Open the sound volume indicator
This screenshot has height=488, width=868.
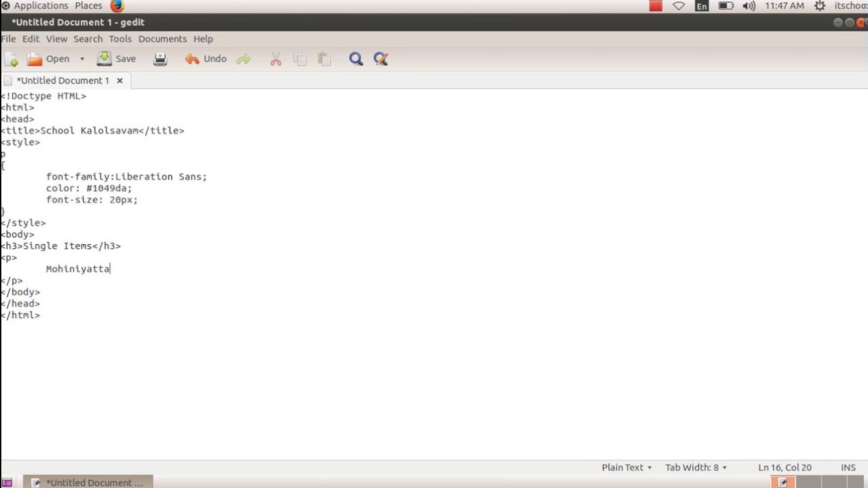point(749,6)
